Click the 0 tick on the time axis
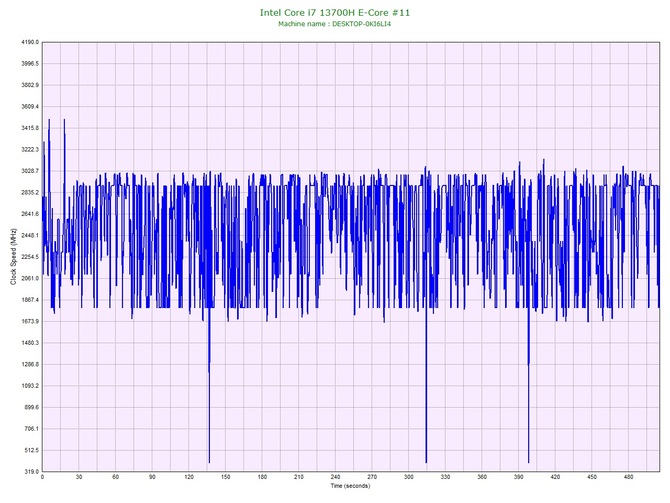Image resolution: width=670 pixels, height=503 pixels. coord(42,477)
